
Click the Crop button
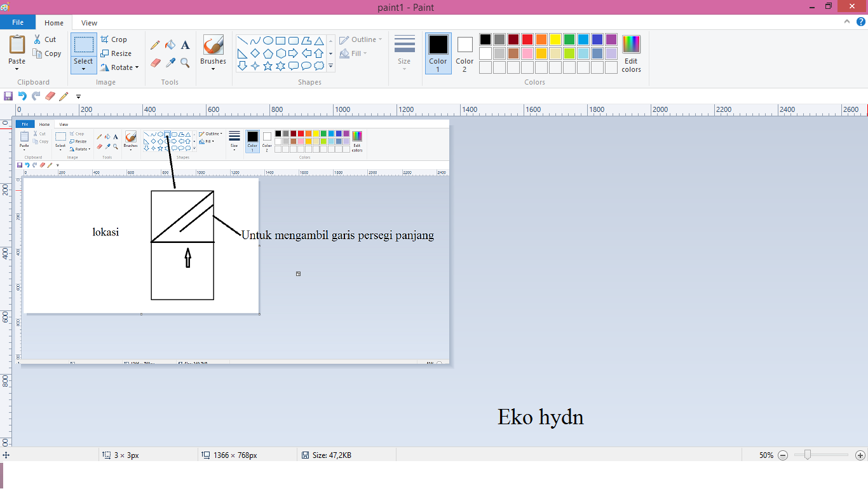tap(115, 39)
